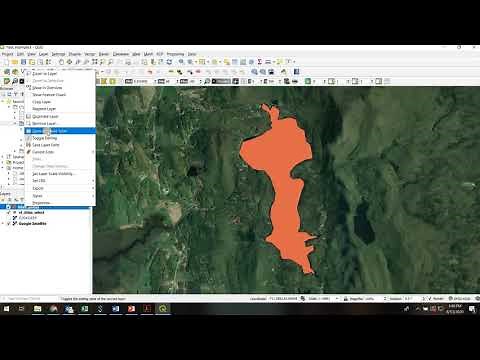
Task: Click the Measure ruler tool icon
Action: point(268,62)
